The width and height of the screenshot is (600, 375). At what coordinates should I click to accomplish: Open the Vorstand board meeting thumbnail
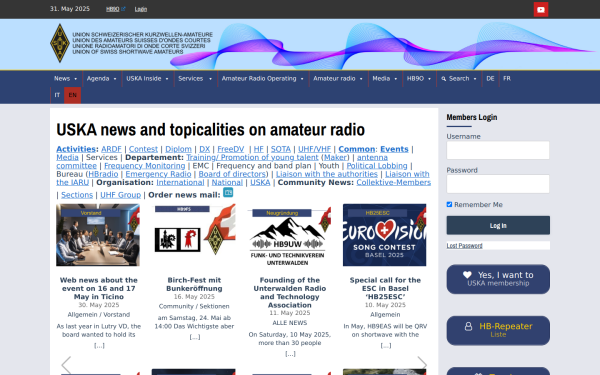tap(98, 235)
